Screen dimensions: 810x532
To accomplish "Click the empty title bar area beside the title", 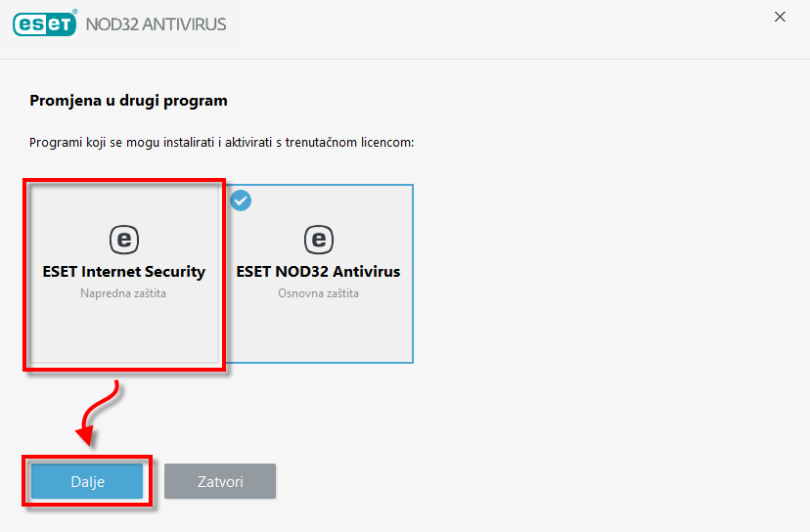I will 489,23.
